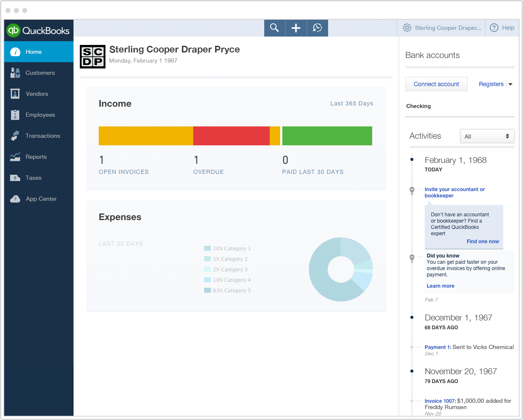
Task: Click the settings gear icon
Action: pos(407,28)
